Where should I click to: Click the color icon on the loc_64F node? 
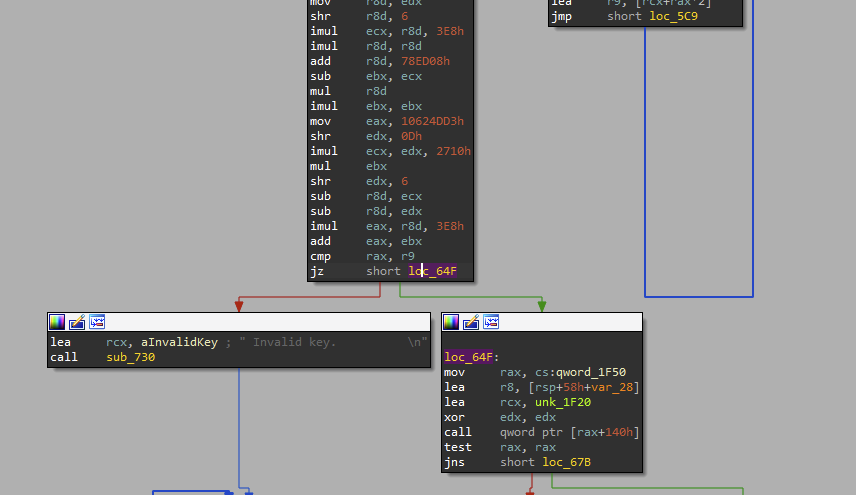coord(451,322)
